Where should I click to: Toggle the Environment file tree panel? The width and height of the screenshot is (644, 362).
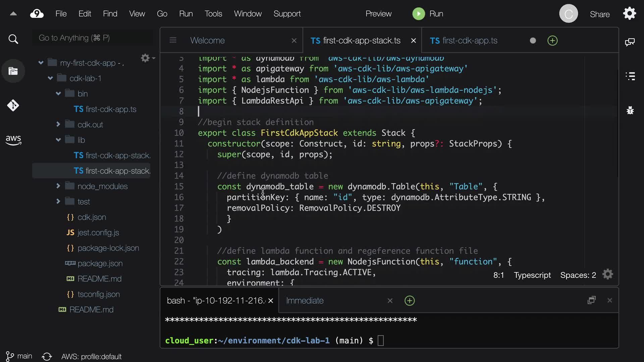point(13,71)
